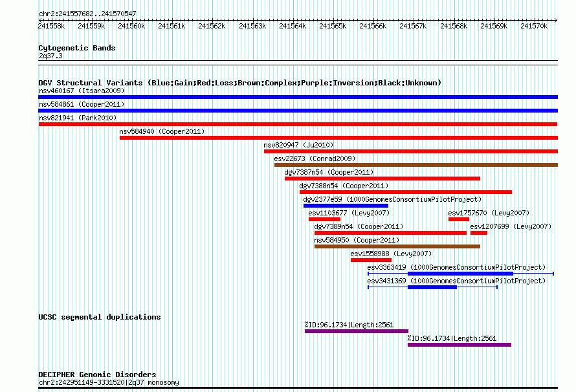The width and height of the screenshot is (576, 392).
Task: Click the second %ID:96.1734|Length:2561 label
Action: (452, 338)
